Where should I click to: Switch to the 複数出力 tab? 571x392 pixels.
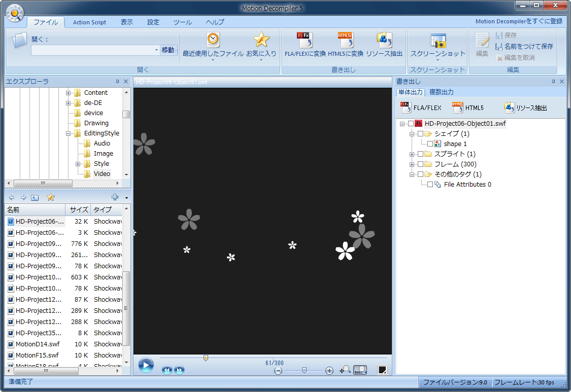pyautogui.click(x=442, y=92)
